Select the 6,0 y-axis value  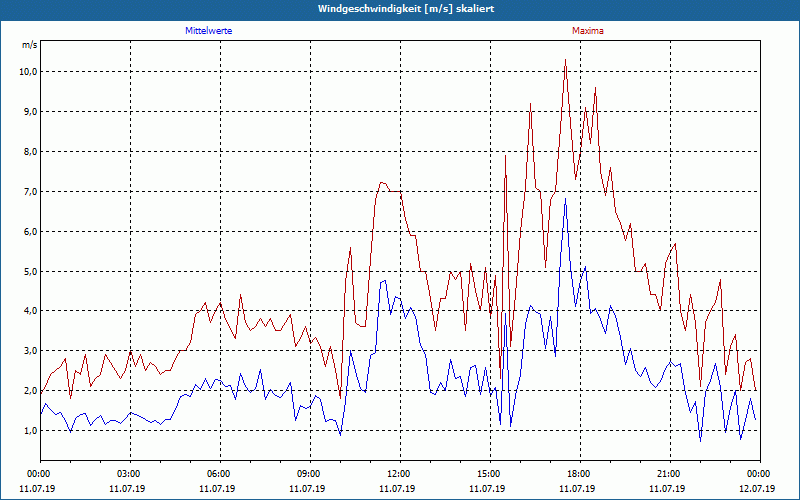30,231
